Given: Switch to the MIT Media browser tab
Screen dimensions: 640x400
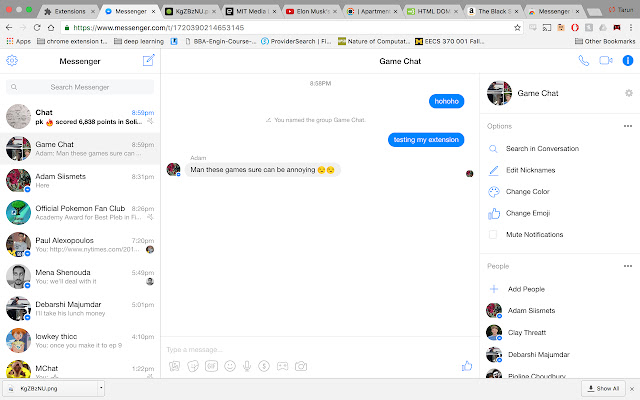Looking at the screenshot, I should [x=251, y=11].
